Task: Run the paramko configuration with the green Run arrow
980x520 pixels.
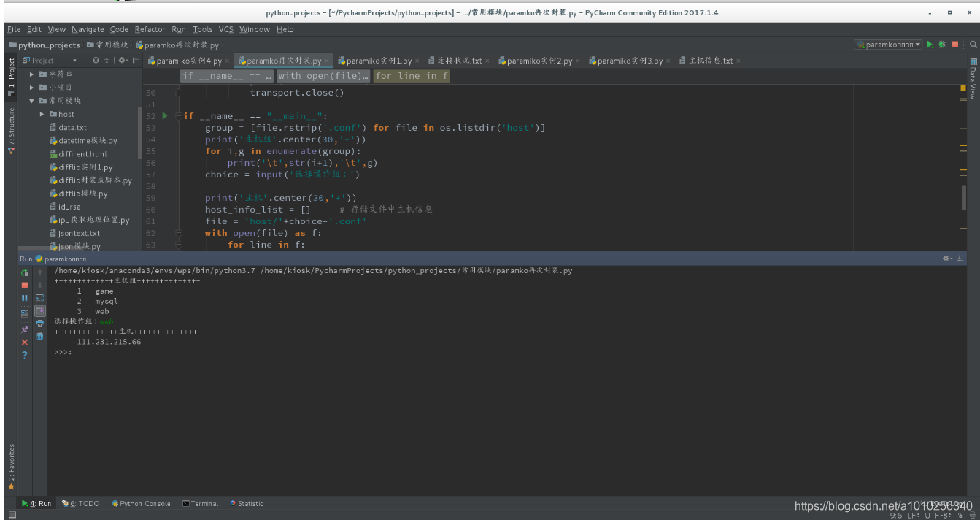Action: click(x=931, y=45)
